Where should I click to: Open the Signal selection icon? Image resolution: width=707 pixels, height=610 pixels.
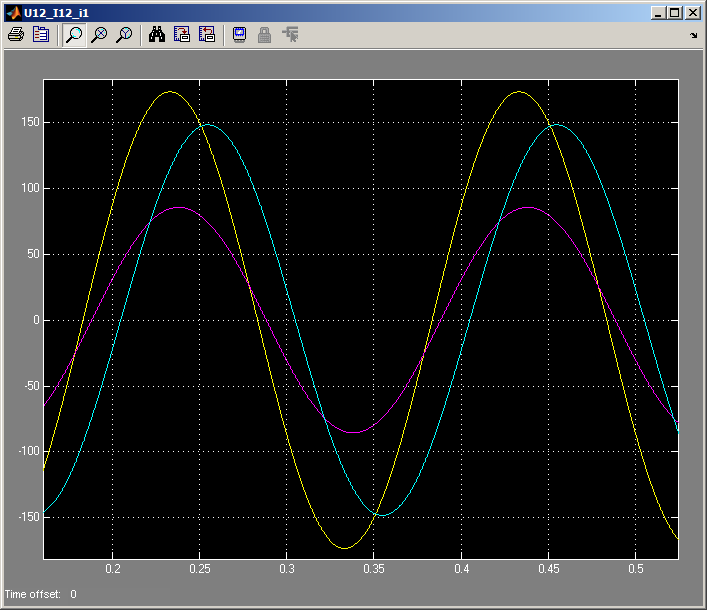(290, 34)
